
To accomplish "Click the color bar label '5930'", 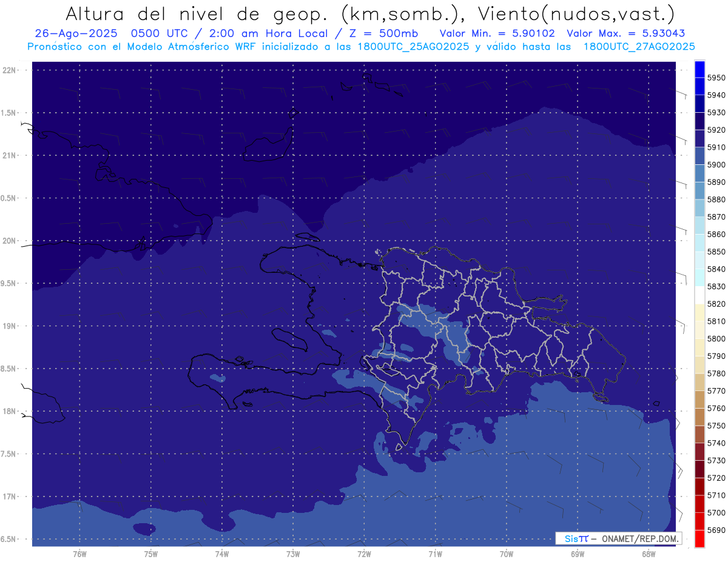I will click(716, 113).
